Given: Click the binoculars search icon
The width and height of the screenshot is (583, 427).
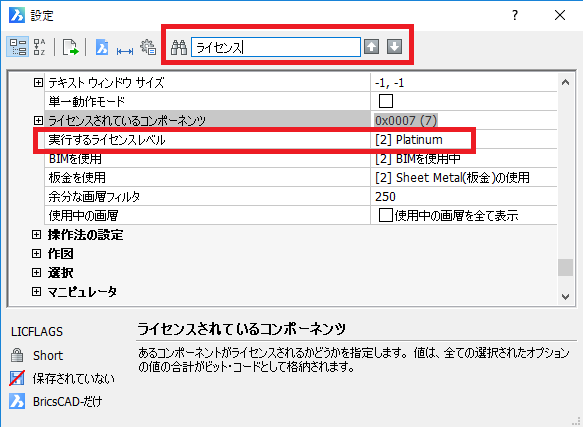Looking at the screenshot, I should point(179,47).
